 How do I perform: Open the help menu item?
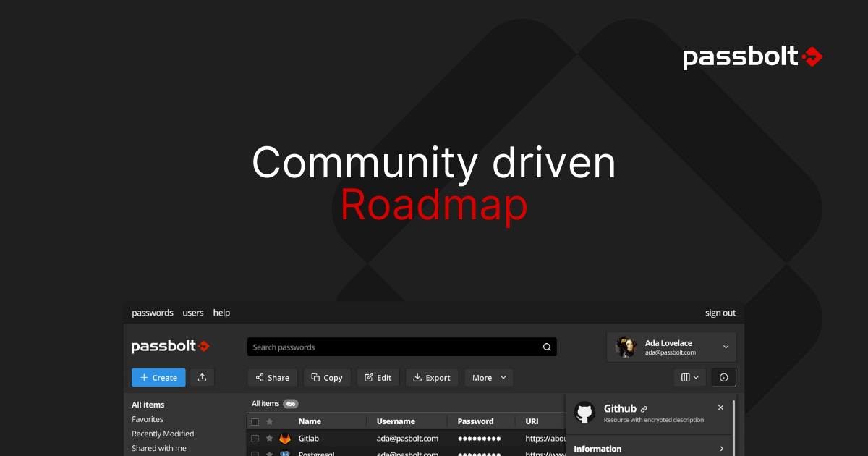[x=221, y=313]
